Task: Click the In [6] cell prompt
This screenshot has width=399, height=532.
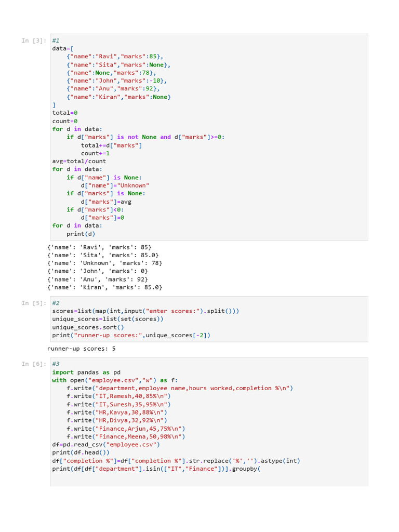Action: click(x=34, y=364)
